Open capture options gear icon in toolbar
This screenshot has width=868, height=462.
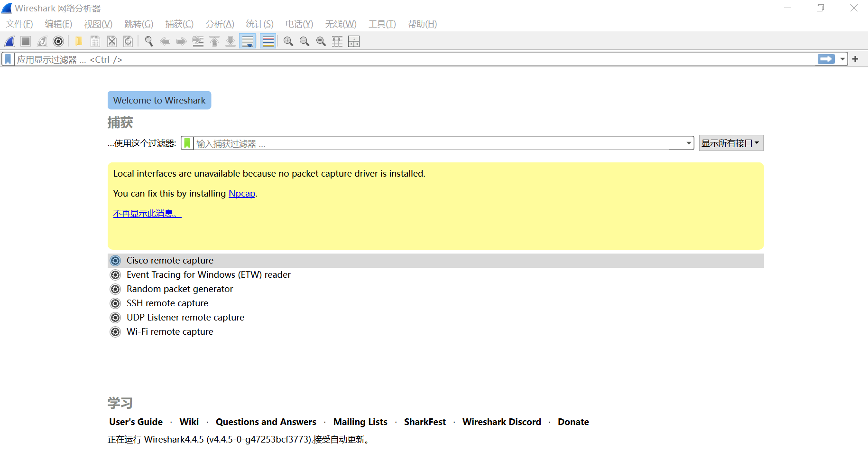point(58,41)
